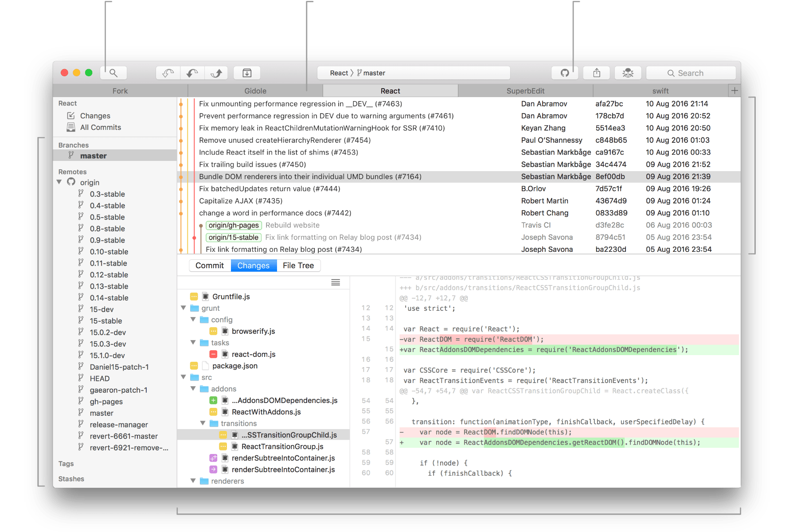Collapse the grunt folder
Image resolution: width=789 pixels, height=532 pixels.
click(184, 308)
